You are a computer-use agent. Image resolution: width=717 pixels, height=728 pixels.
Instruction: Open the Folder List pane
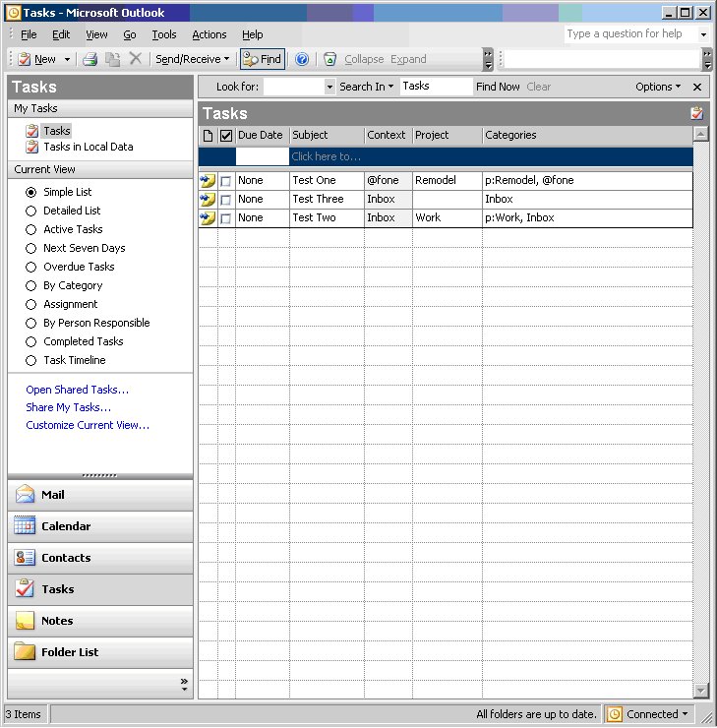point(100,652)
